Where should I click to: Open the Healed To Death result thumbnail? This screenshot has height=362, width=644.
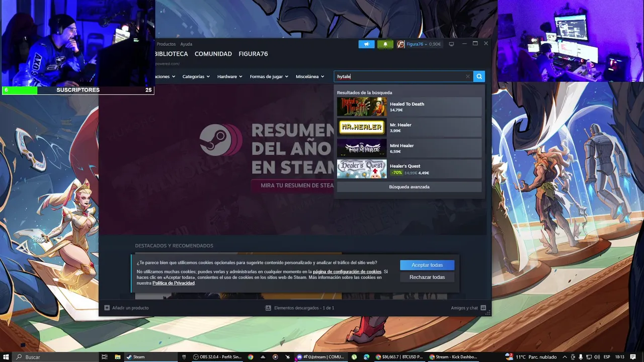362,107
